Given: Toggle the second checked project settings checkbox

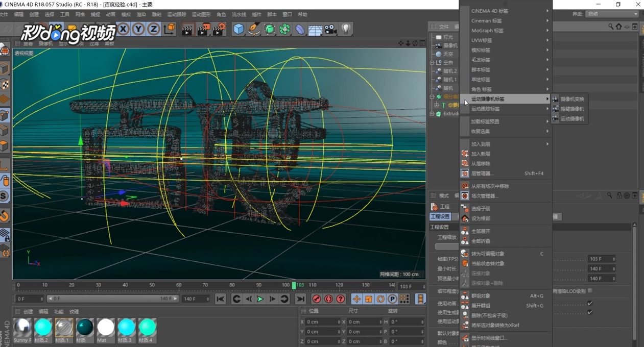Looking at the screenshot, I should (x=590, y=312).
